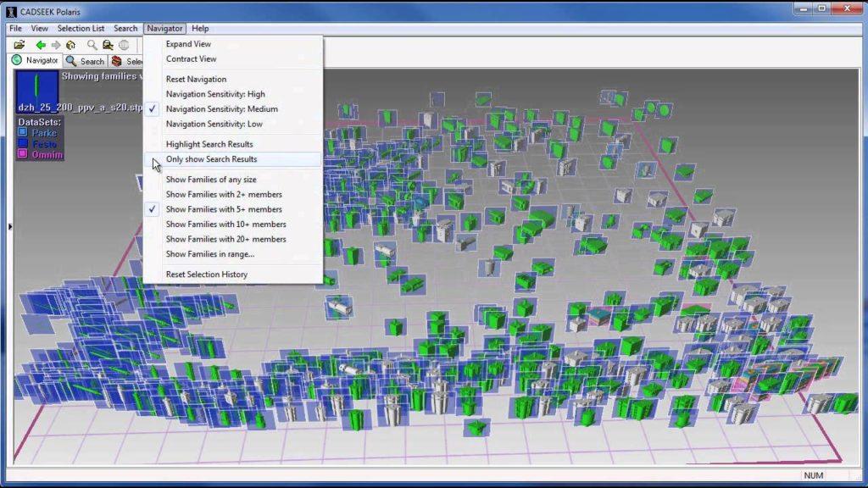
Task: Click the Parker dataset label
Action: pos(44,133)
